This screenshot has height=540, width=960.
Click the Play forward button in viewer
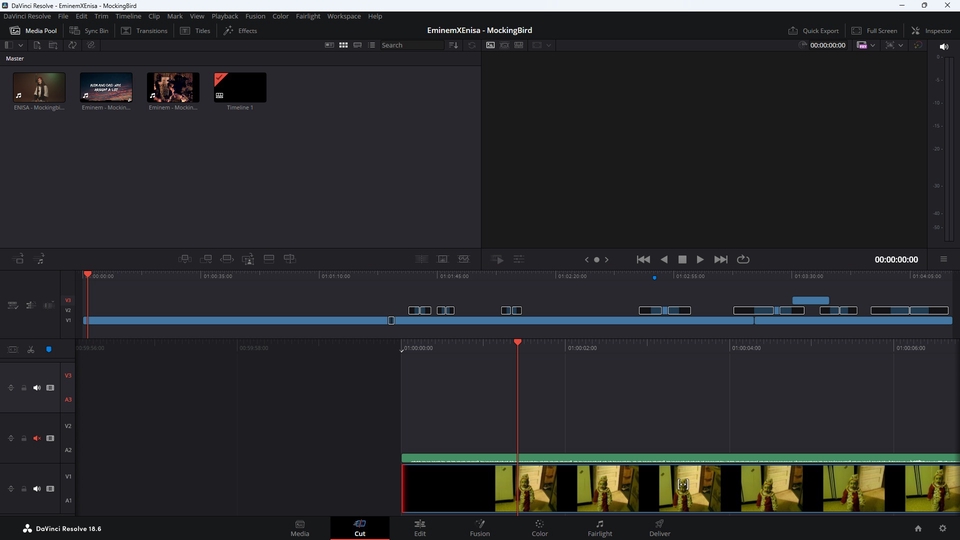click(x=700, y=259)
